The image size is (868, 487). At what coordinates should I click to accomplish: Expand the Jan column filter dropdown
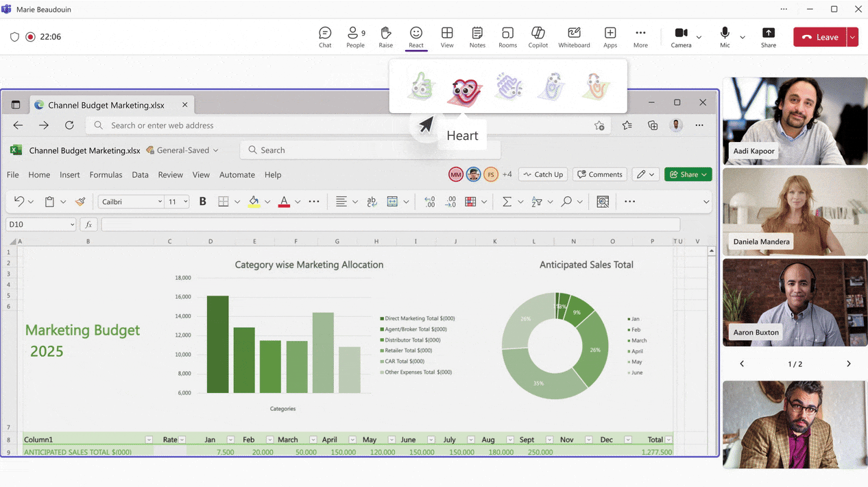pos(230,440)
